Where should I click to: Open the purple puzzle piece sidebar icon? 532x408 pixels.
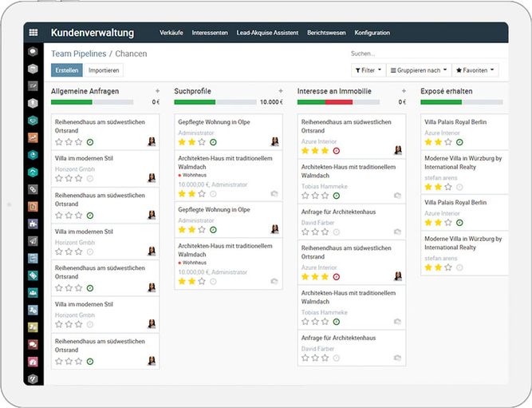coord(33,224)
